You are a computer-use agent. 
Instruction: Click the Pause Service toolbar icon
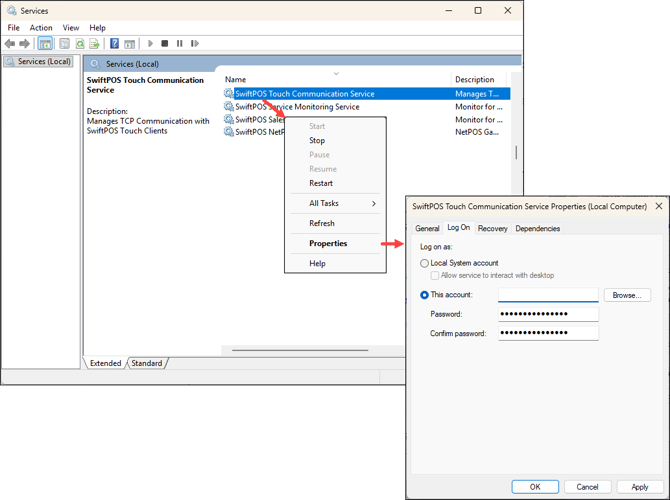click(x=179, y=44)
